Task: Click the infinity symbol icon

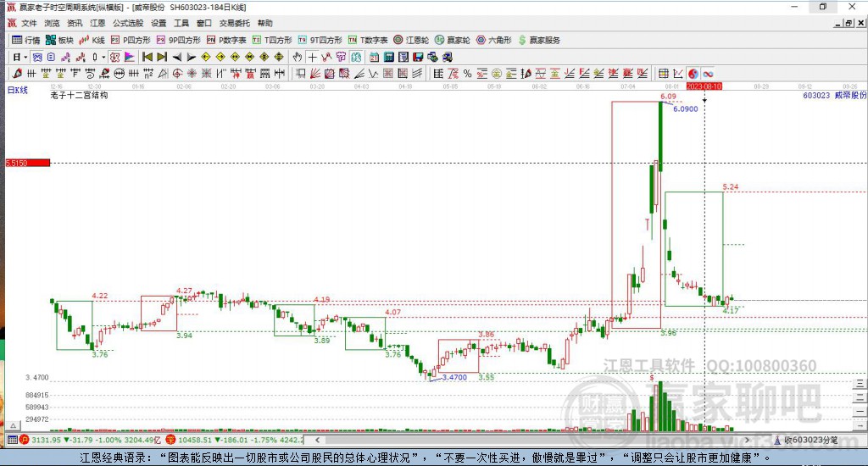Action: 708,74
